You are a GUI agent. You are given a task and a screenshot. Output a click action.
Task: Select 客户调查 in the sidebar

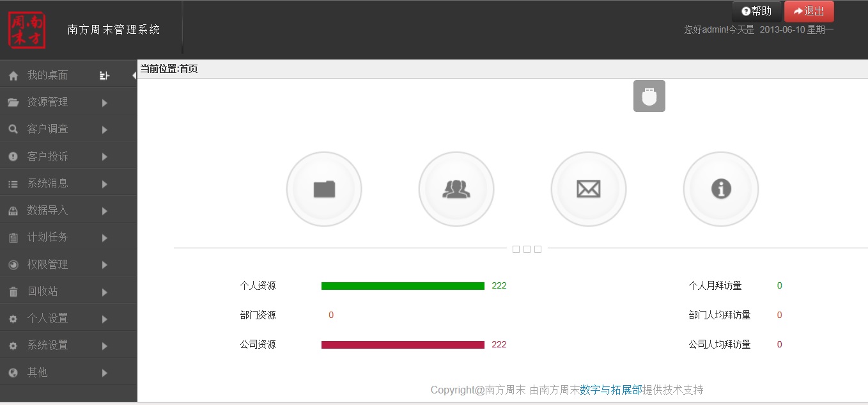click(47, 129)
